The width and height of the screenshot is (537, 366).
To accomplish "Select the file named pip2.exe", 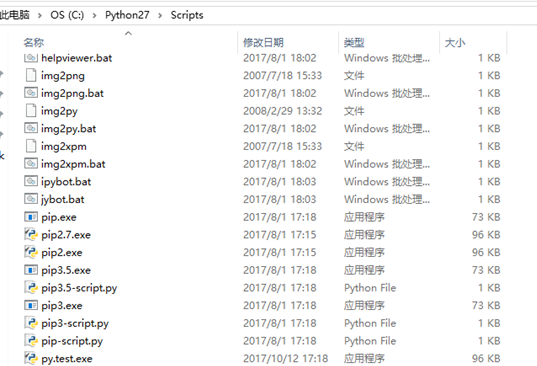I will click(x=62, y=253).
